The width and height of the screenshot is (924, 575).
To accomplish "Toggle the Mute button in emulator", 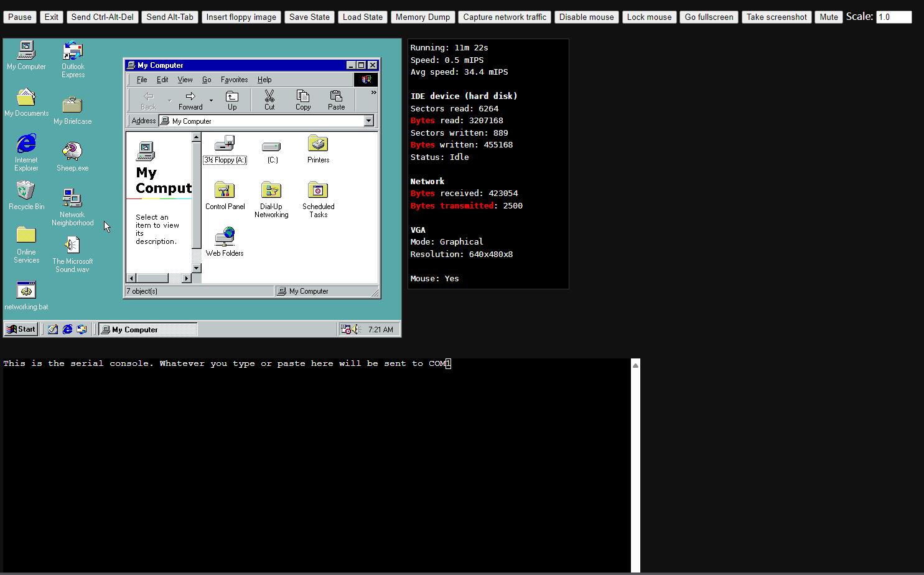I will [828, 17].
